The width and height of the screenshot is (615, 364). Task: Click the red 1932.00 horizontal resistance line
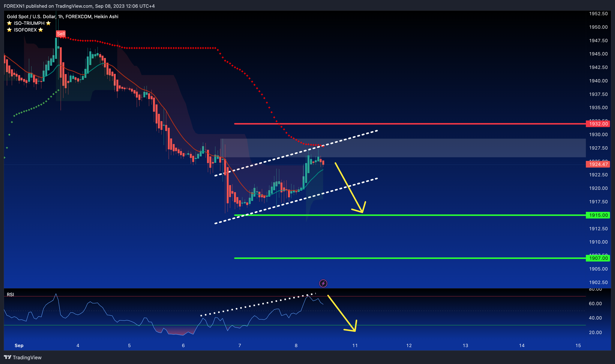pyautogui.click(x=410, y=124)
